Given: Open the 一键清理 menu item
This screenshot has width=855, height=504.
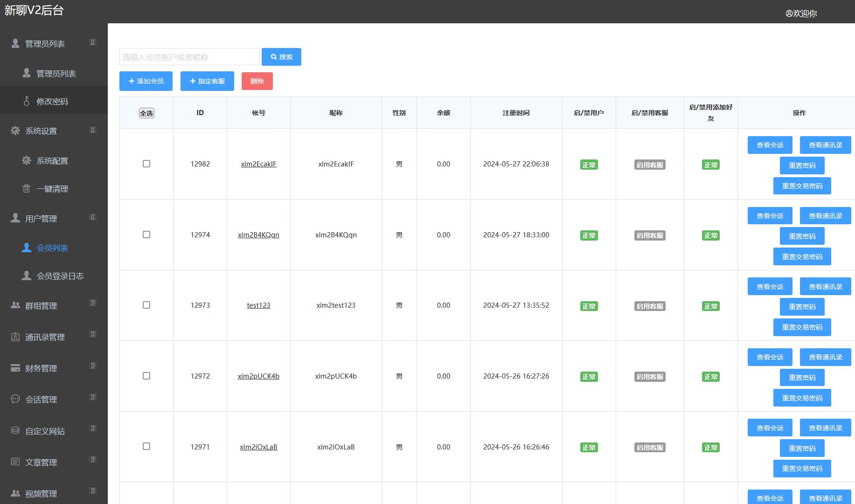Looking at the screenshot, I should 54,189.
